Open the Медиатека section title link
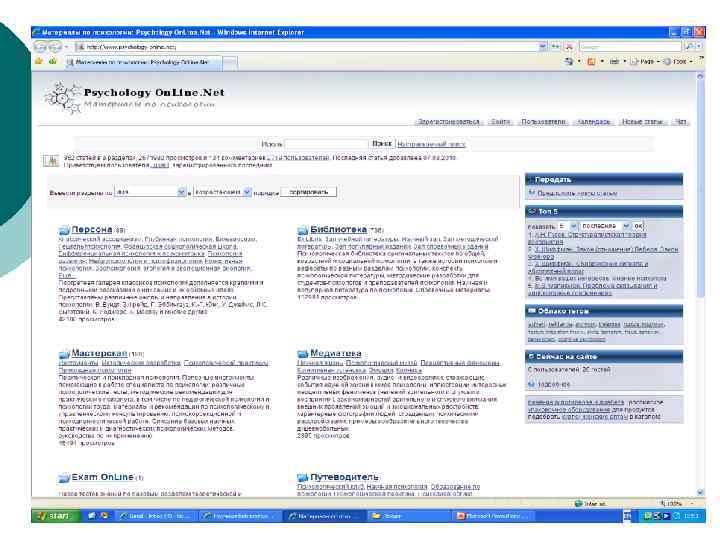 coord(336,353)
